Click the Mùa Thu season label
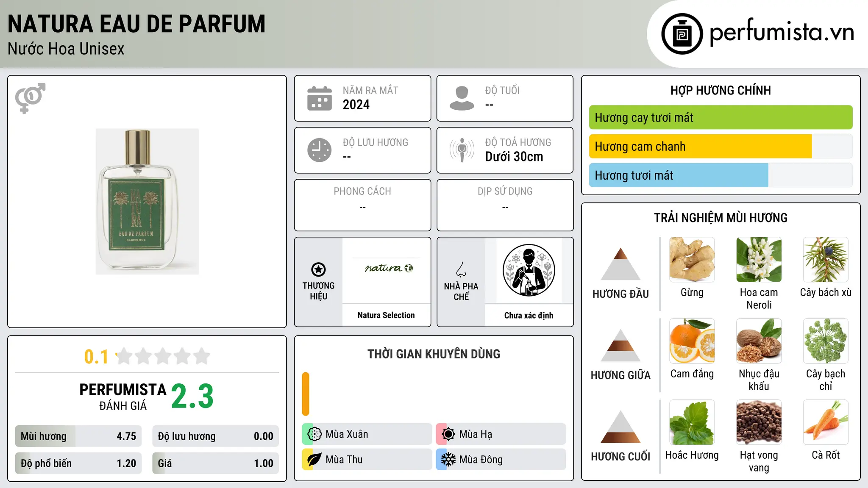The width and height of the screenshot is (868, 488). (344, 460)
